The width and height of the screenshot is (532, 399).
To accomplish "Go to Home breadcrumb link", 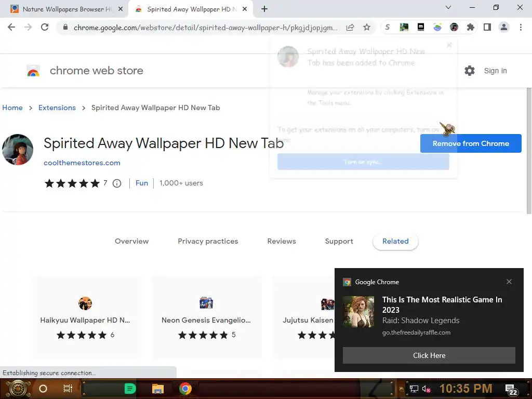I will coord(12,108).
